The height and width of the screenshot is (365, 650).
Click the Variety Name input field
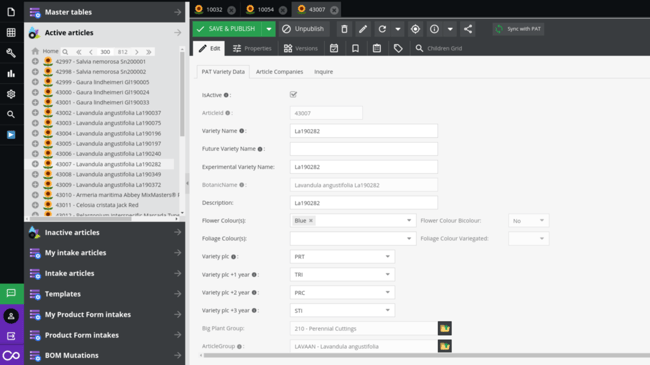[364, 131]
